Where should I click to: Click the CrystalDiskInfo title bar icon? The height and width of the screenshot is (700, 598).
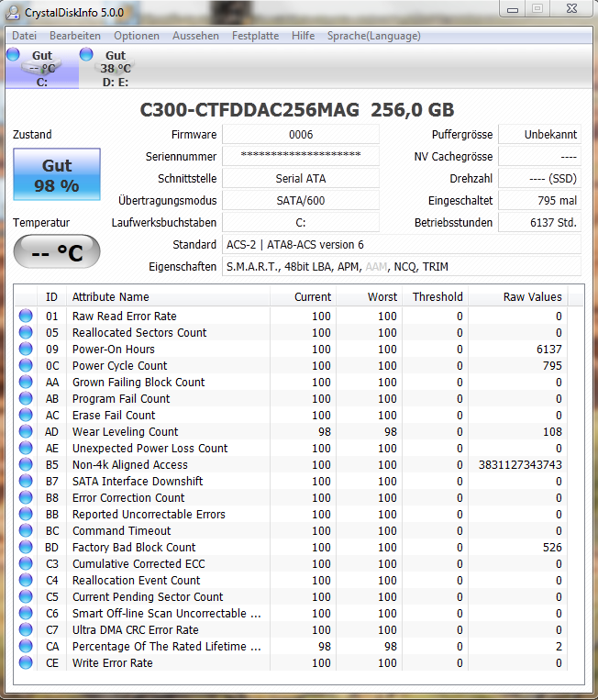(13, 13)
